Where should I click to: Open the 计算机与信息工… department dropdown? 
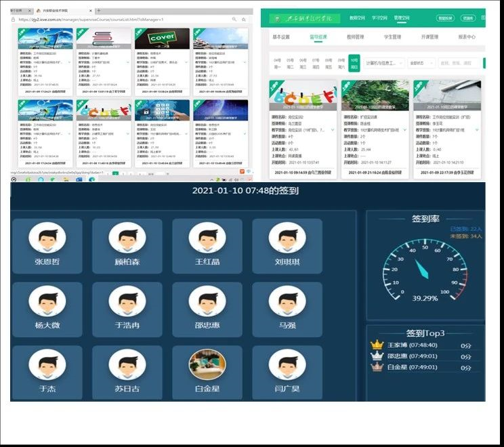(x=384, y=63)
